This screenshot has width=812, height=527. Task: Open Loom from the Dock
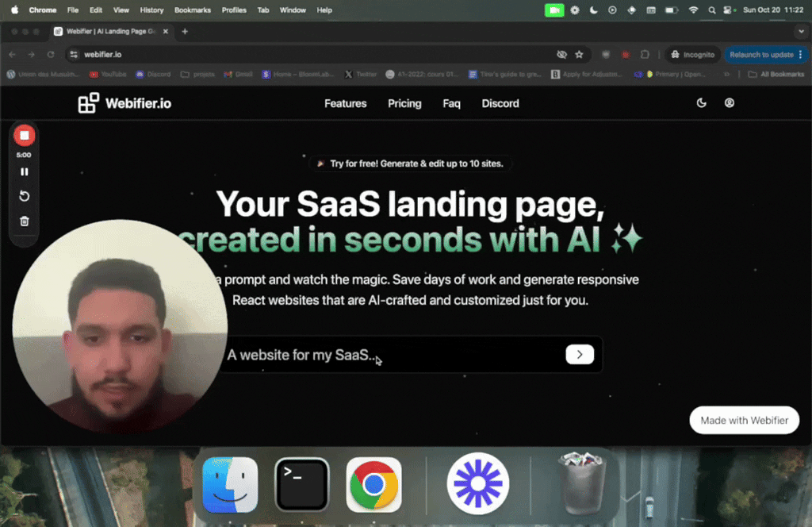(478, 483)
